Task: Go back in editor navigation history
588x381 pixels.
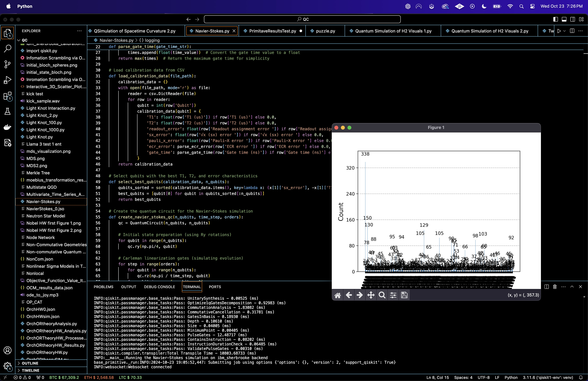Action: tap(188, 19)
